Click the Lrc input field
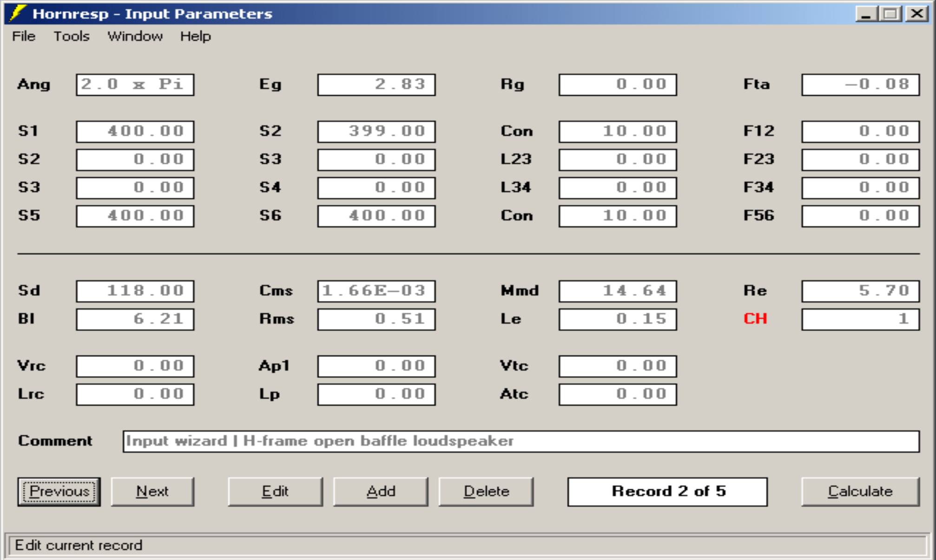Image resolution: width=936 pixels, height=560 pixels. coord(135,394)
